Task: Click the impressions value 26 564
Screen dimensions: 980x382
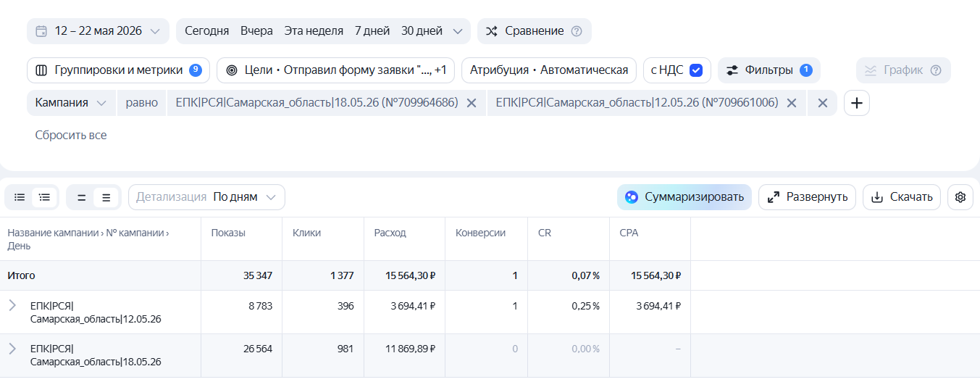Action: pos(257,349)
